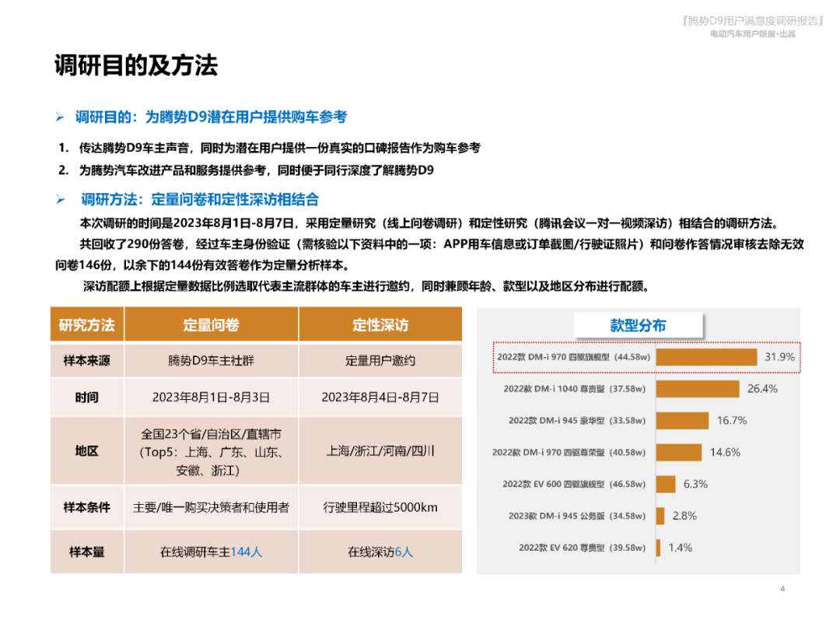Select the blue arrow before 调研方法
This screenshot has width=840, height=630.
point(61,200)
